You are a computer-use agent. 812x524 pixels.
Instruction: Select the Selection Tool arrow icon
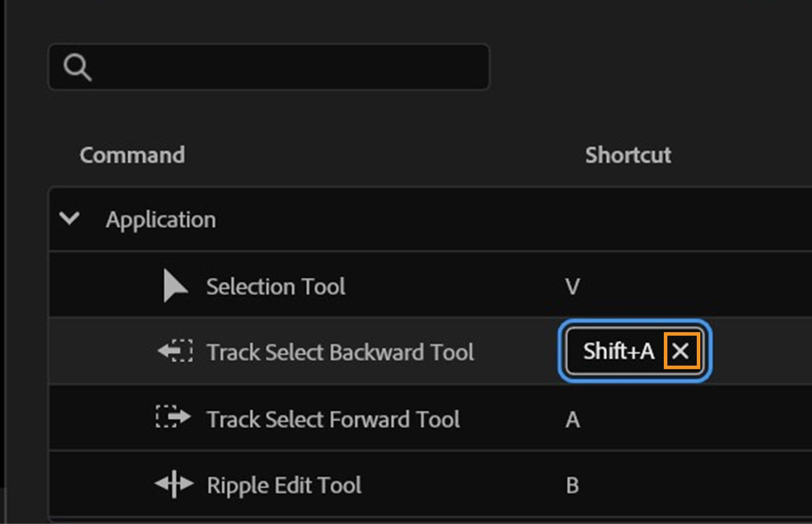(x=175, y=286)
